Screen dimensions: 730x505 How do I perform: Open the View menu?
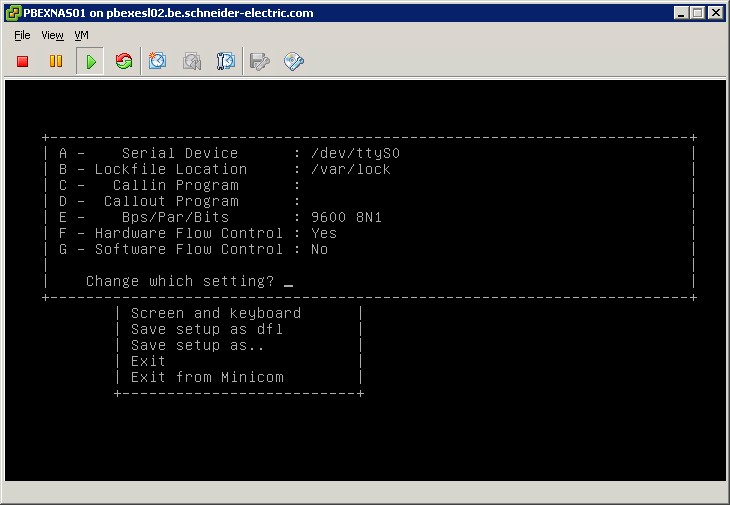tap(52, 35)
